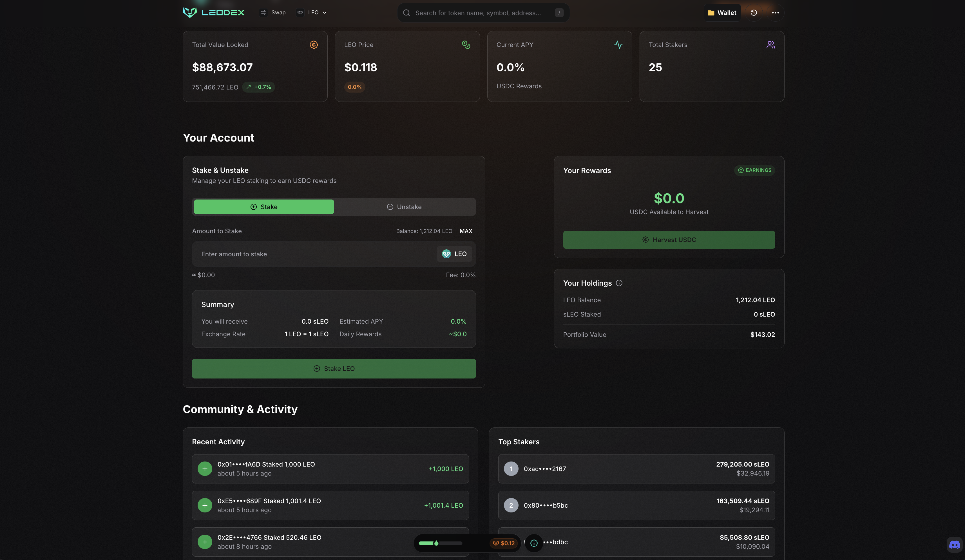Click the token search field
965x560 pixels.
[x=483, y=13]
